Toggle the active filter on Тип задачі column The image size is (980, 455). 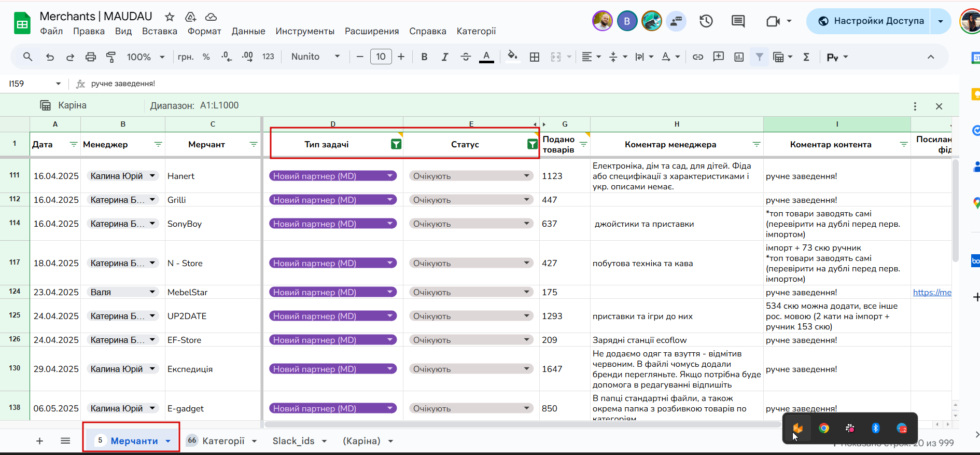pos(396,144)
